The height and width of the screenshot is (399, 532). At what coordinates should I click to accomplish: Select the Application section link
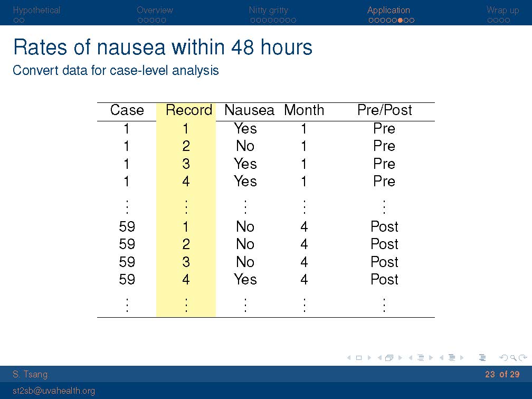388,10
